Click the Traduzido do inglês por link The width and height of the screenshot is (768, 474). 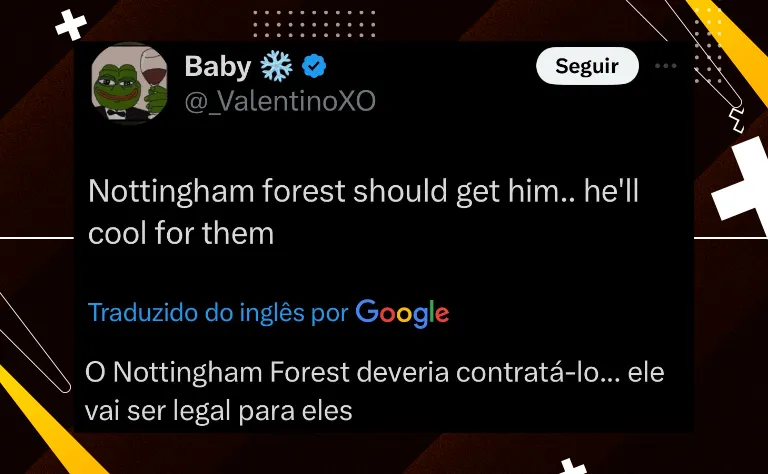(218, 313)
